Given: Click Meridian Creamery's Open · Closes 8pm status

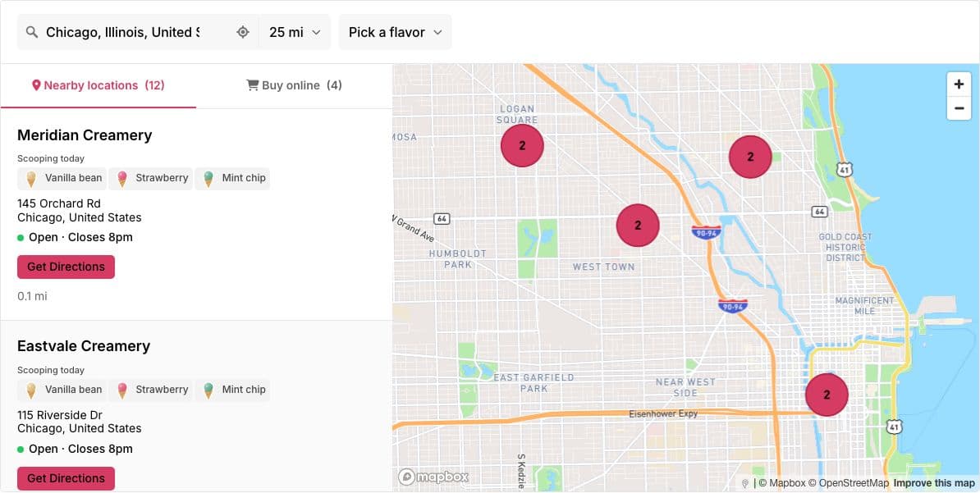Looking at the screenshot, I should 75,237.
